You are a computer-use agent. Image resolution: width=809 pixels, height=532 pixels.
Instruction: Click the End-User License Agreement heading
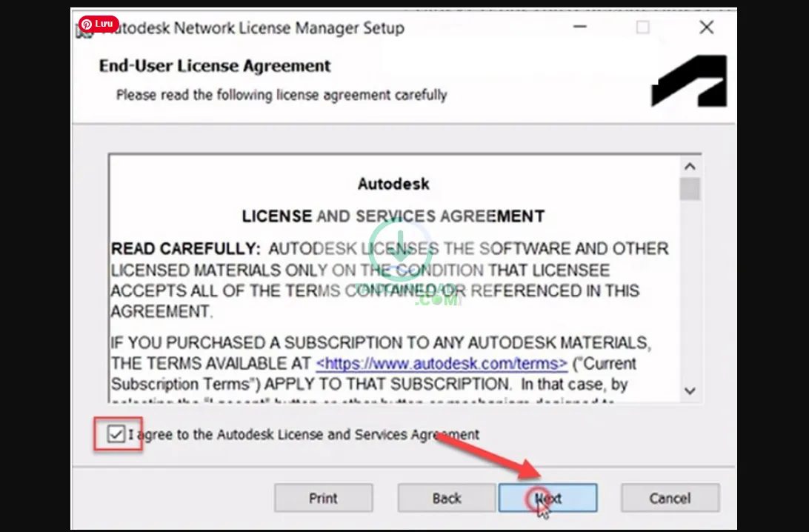click(216, 66)
